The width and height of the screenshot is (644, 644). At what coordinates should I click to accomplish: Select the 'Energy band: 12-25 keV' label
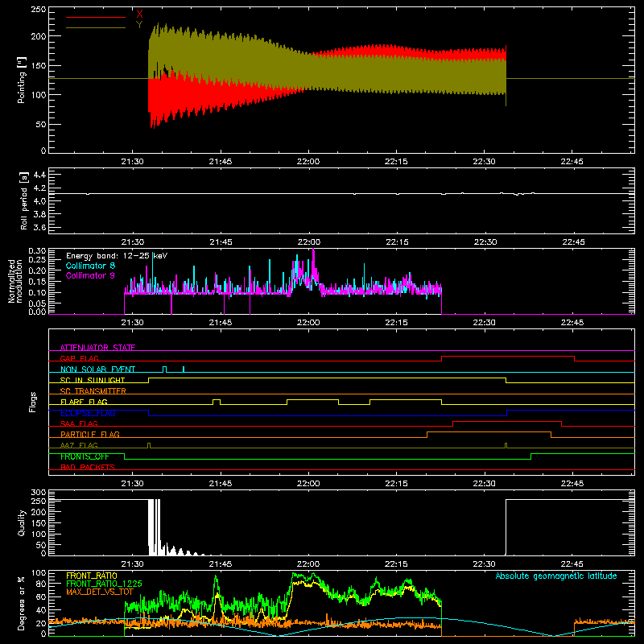point(117,256)
